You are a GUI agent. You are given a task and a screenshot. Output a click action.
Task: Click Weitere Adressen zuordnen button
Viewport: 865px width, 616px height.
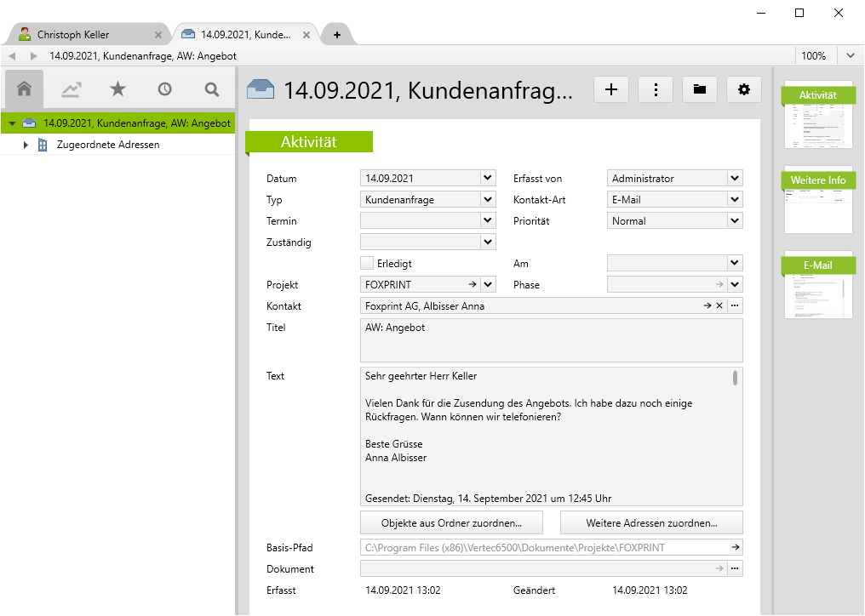651,522
